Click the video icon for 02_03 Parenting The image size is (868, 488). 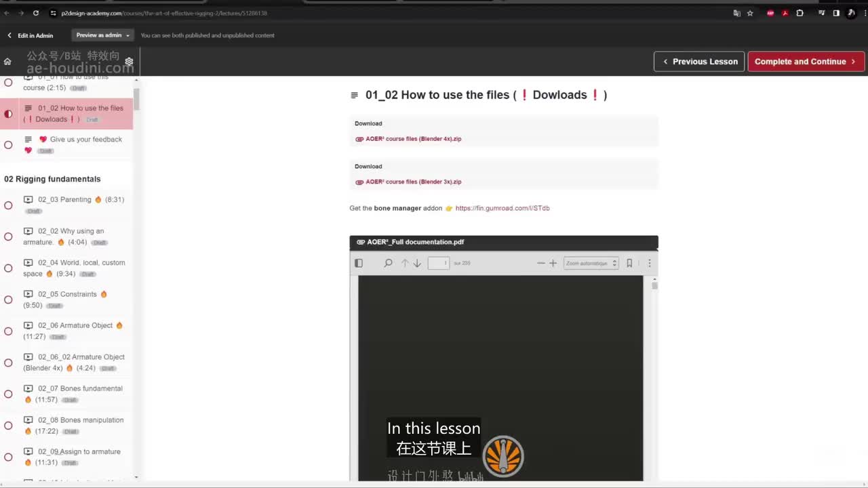28,199
